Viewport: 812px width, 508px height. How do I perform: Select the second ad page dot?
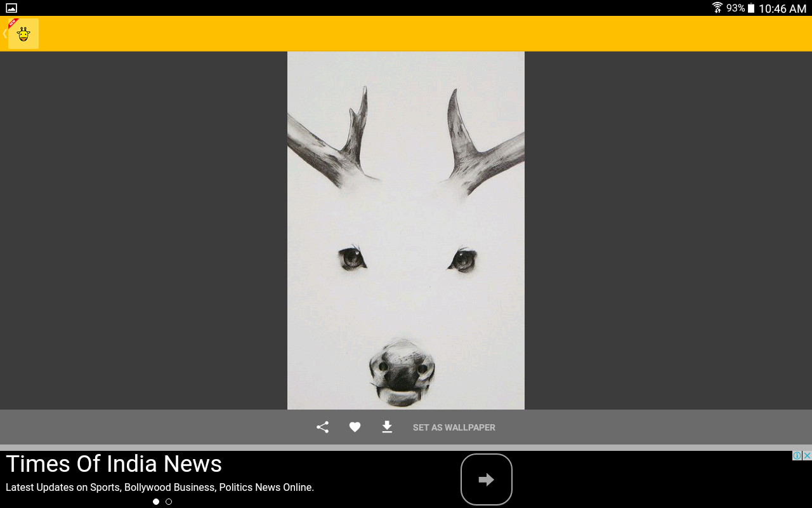(x=169, y=502)
